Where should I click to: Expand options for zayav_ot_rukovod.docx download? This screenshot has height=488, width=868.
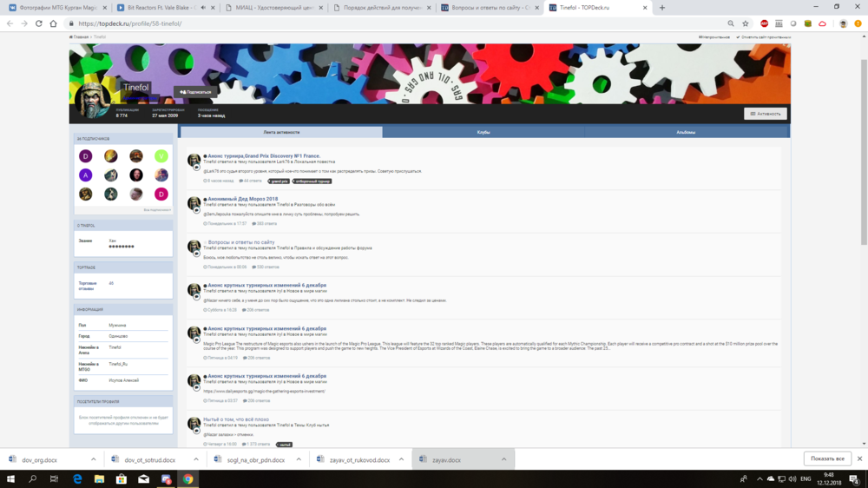(401, 459)
